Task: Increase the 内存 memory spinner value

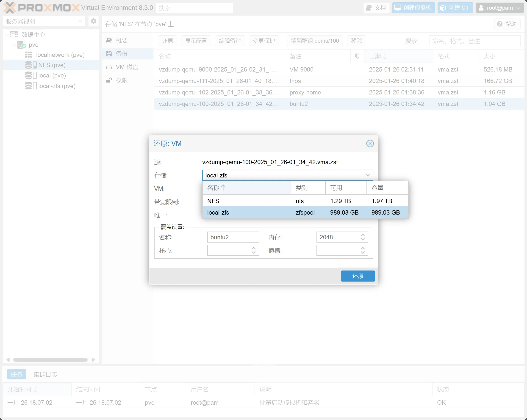Action: pyautogui.click(x=363, y=235)
